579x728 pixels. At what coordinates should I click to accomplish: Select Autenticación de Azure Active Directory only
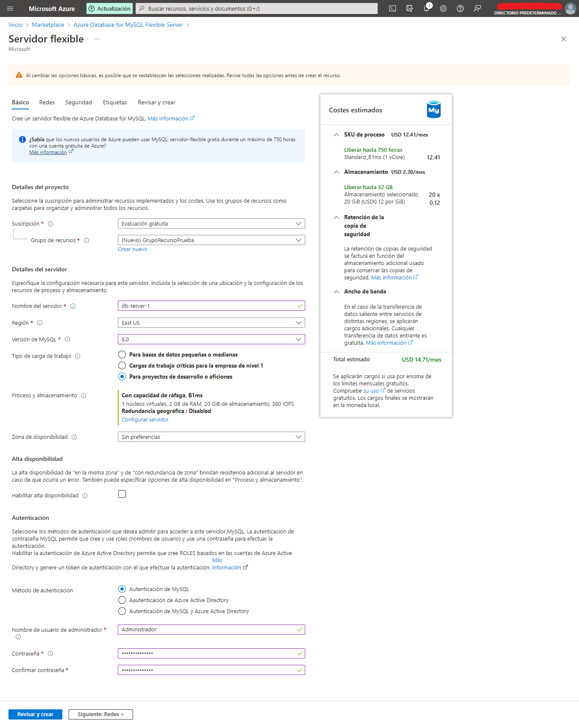(x=122, y=600)
